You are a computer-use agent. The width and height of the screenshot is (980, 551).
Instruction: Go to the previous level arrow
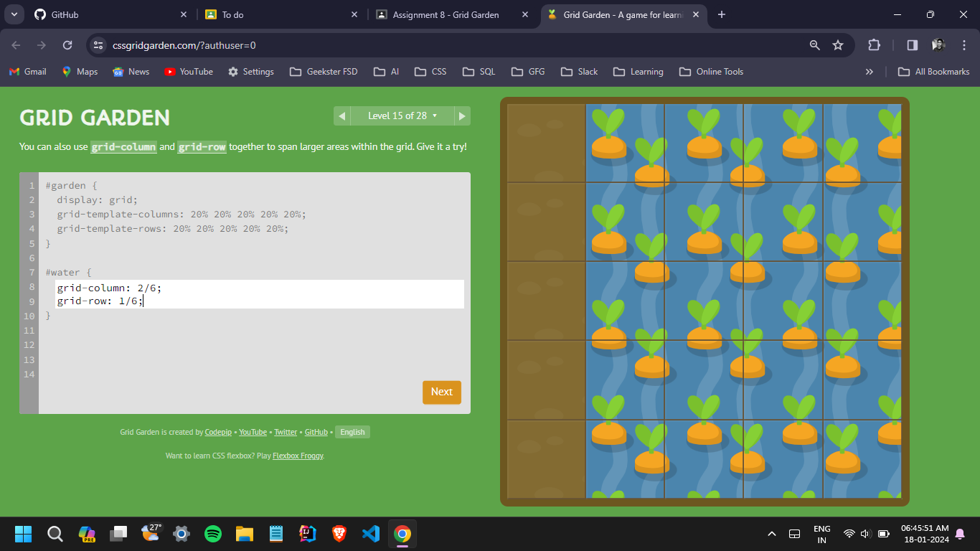(341, 116)
